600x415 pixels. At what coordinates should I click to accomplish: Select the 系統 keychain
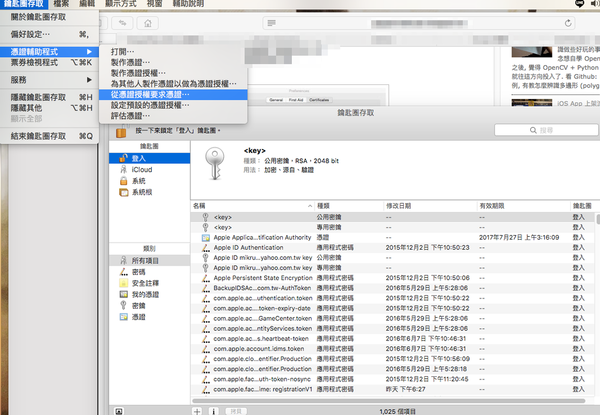[x=149, y=181]
